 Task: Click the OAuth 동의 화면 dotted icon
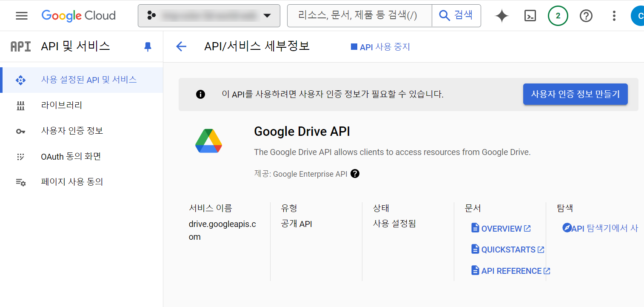tap(20, 157)
